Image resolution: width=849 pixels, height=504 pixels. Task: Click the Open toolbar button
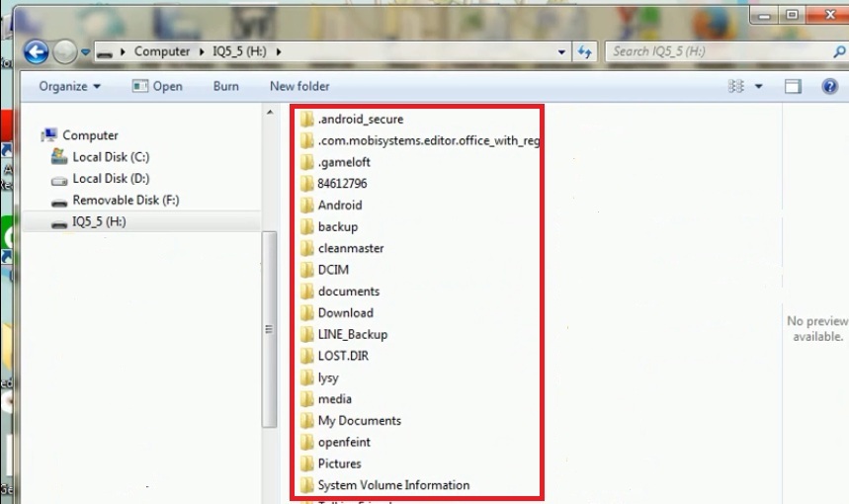[x=157, y=86]
